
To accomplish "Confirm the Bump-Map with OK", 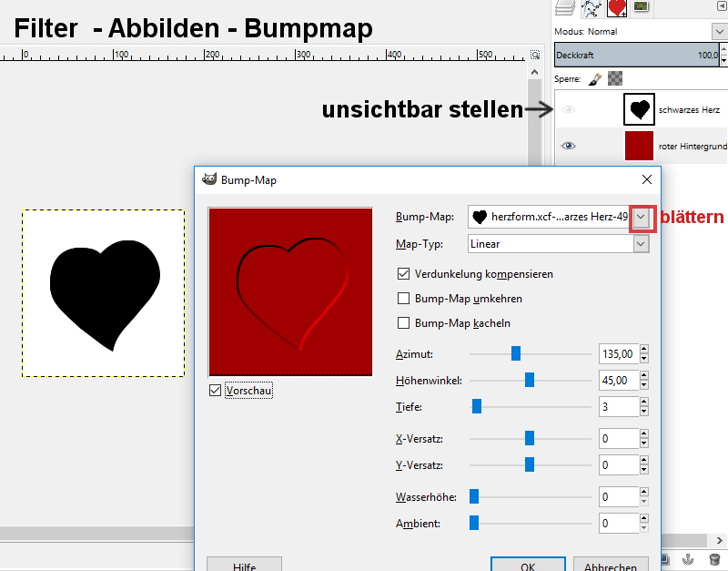I will click(x=528, y=564).
